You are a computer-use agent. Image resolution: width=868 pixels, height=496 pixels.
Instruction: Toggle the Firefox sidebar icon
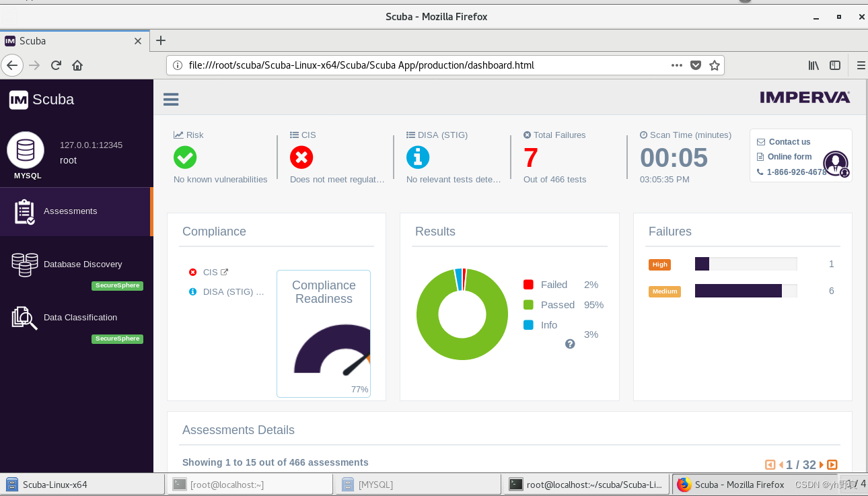pos(835,65)
